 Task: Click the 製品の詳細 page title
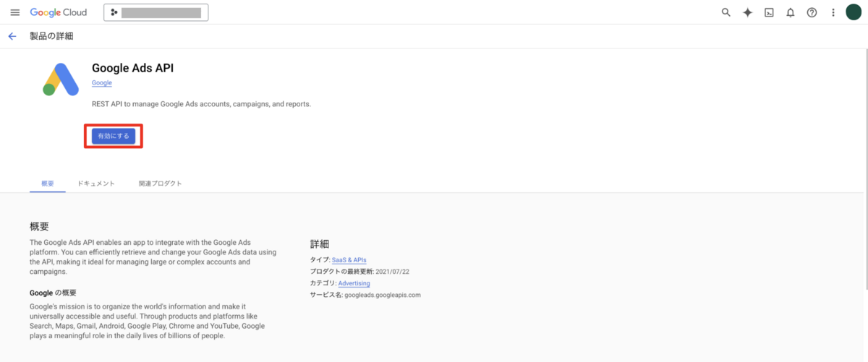coord(51,36)
